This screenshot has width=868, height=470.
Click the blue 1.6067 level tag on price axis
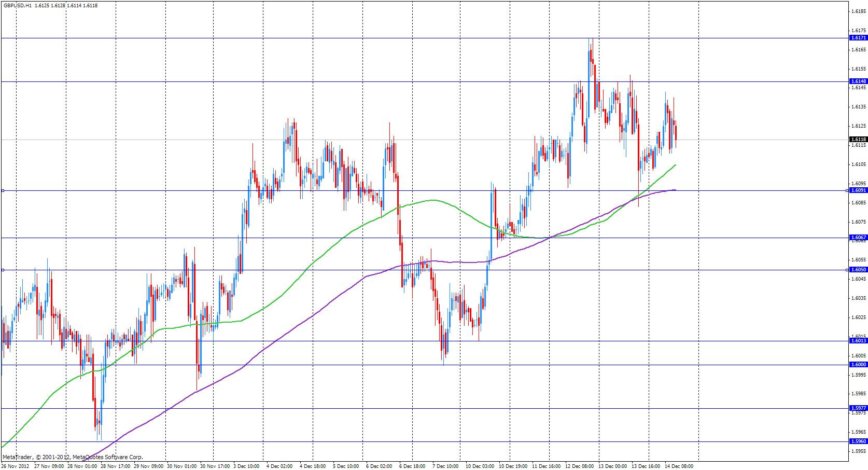[x=859, y=238]
